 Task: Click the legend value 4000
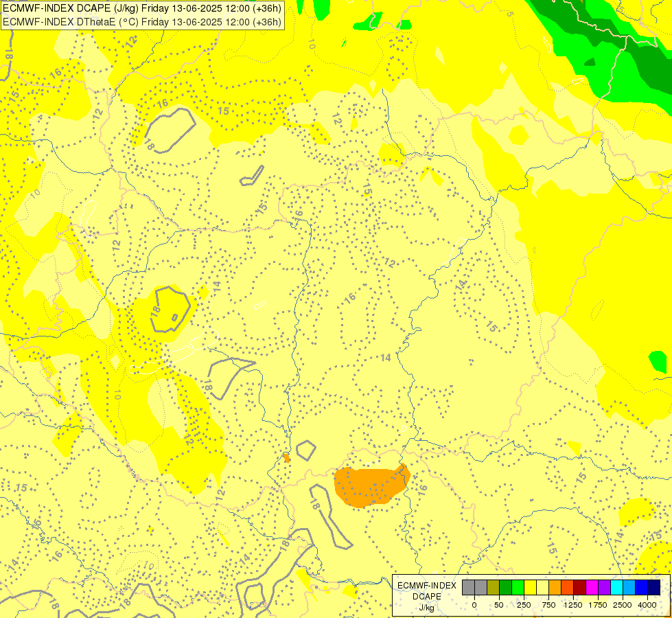tap(647, 605)
